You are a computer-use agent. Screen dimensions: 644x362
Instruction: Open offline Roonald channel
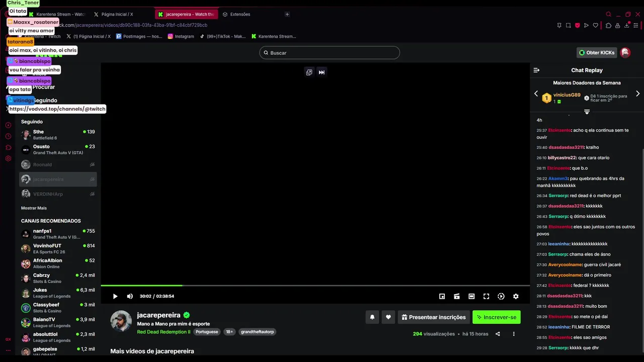click(x=58, y=164)
